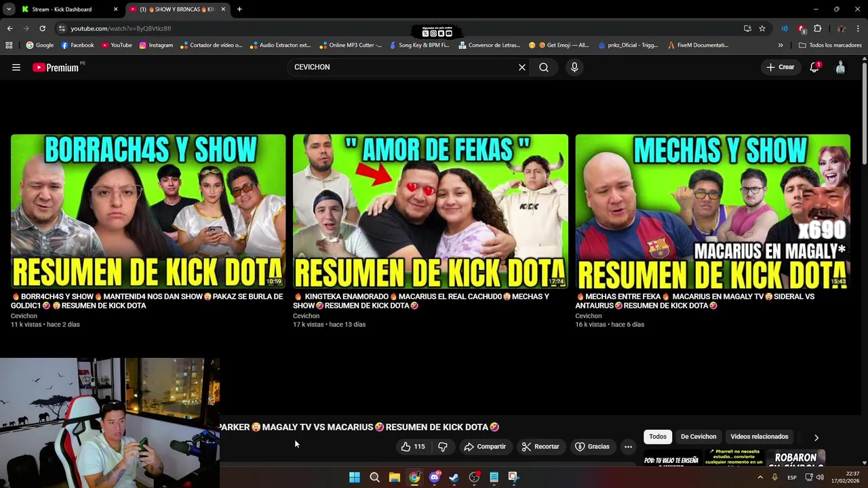Open the tab search dropdown
Image resolution: width=868 pixels, height=488 pixels.
pos(8,9)
